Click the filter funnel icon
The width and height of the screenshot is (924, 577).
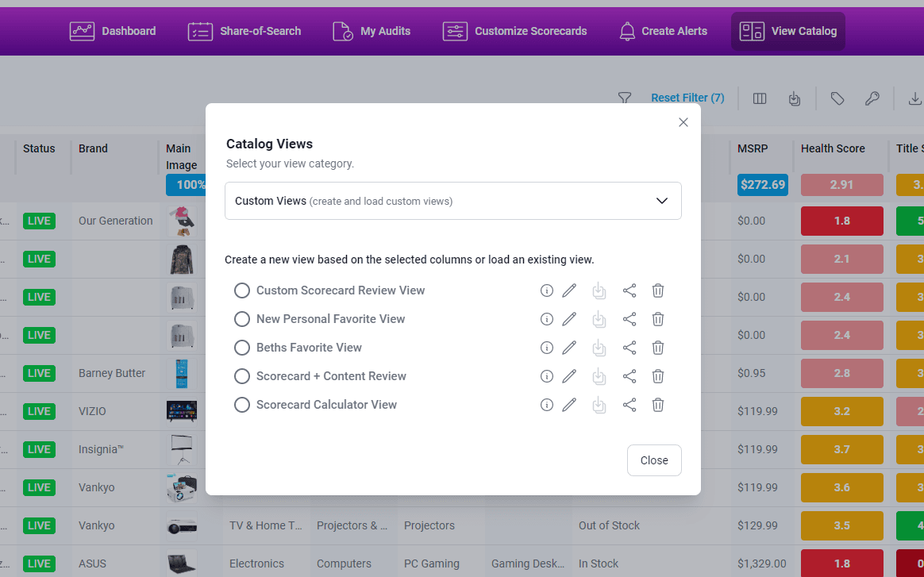(625, 98)
